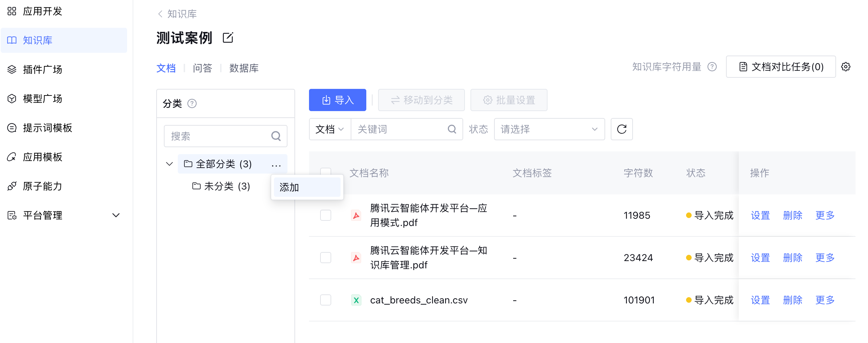Click the help icon beside 分类

click(192, 103)
